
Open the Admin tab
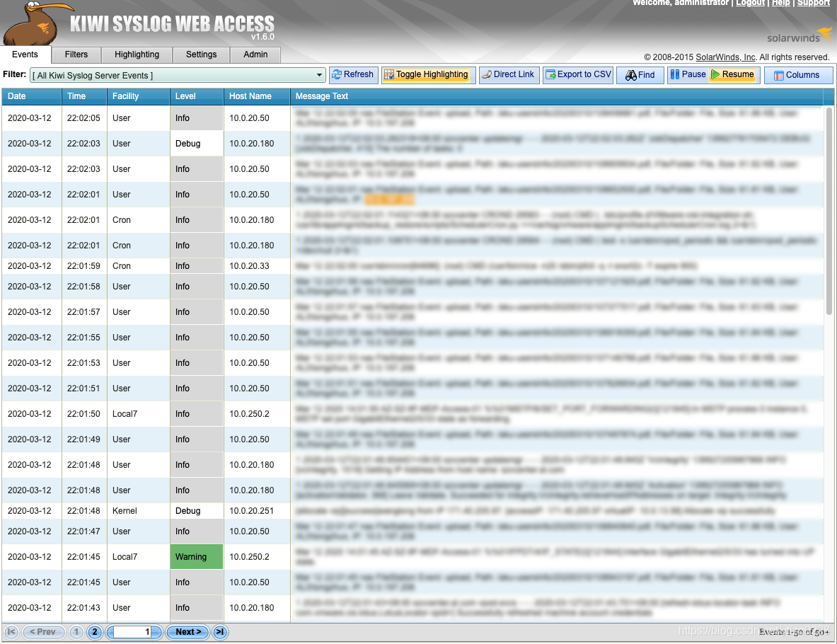pyautogui.click(x=255, y=54)
